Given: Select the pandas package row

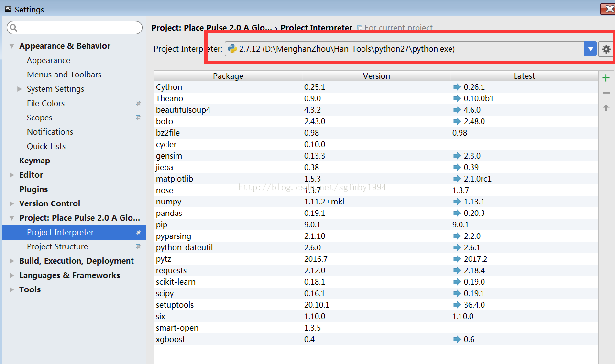Looking at the screenshot, I should point(376,213).
